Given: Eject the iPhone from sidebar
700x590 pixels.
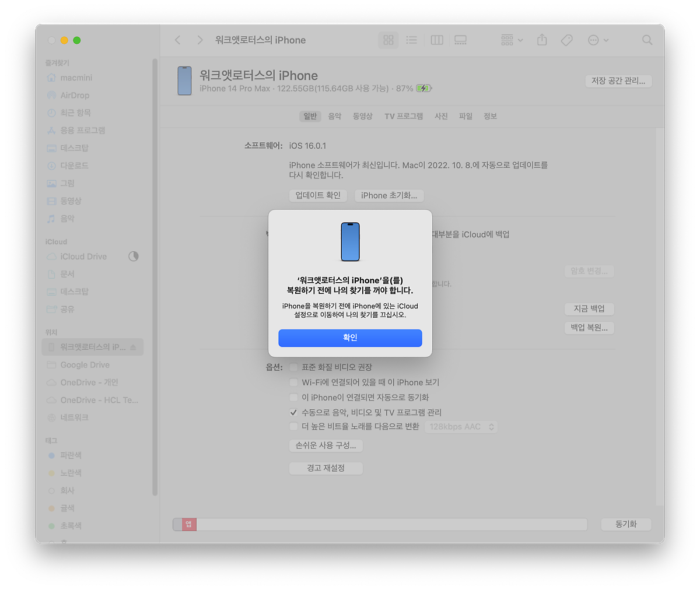Looking at the screenshot, I should [133, 347].
